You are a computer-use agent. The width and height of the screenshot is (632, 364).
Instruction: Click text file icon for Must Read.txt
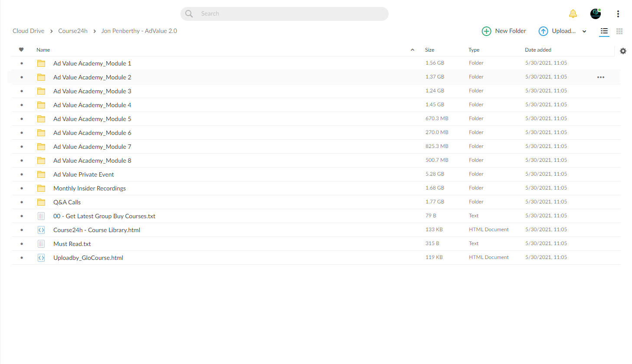(41, 244)
